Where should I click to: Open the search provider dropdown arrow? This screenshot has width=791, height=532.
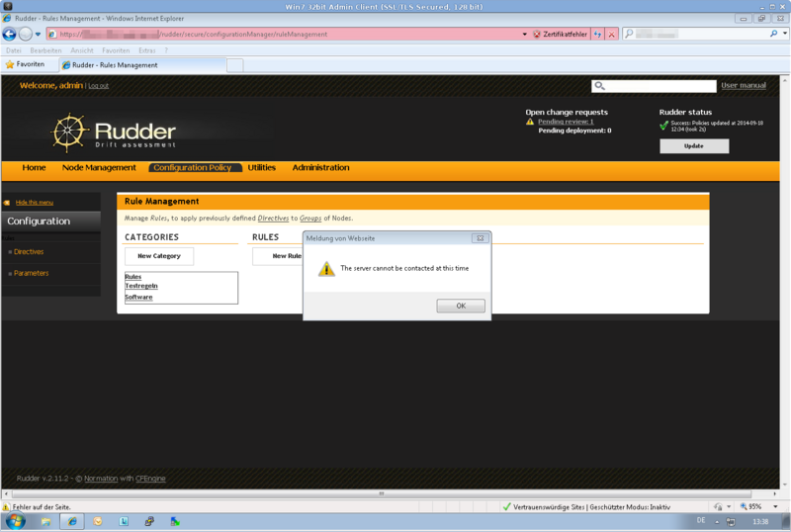(784, 34)
